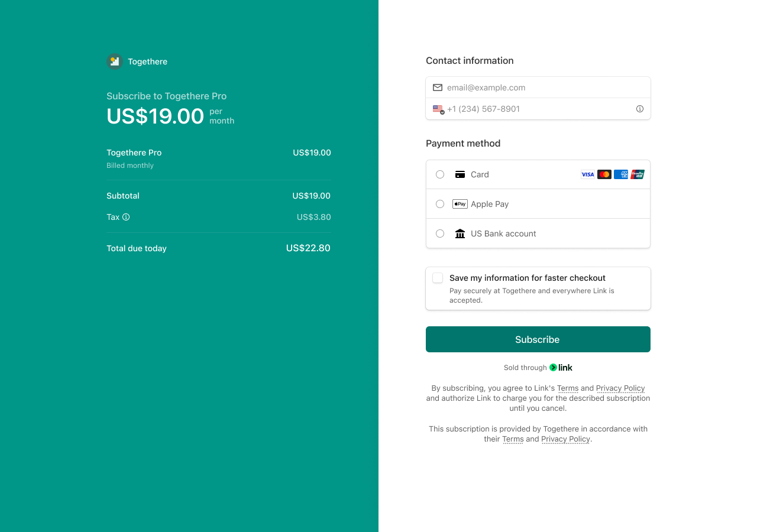
Task: Click the US Bank account bank icon
Action: point(460,233)
